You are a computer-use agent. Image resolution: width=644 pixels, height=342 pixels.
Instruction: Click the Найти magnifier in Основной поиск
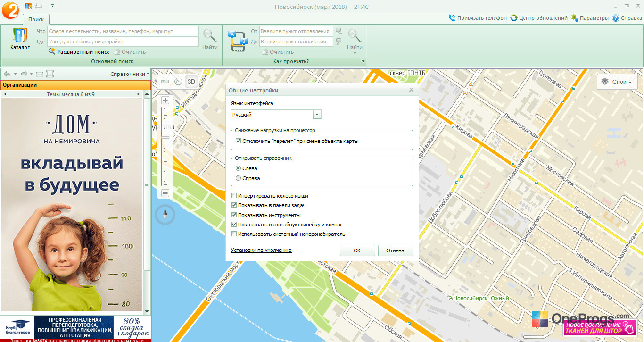(x=210, y=39)
